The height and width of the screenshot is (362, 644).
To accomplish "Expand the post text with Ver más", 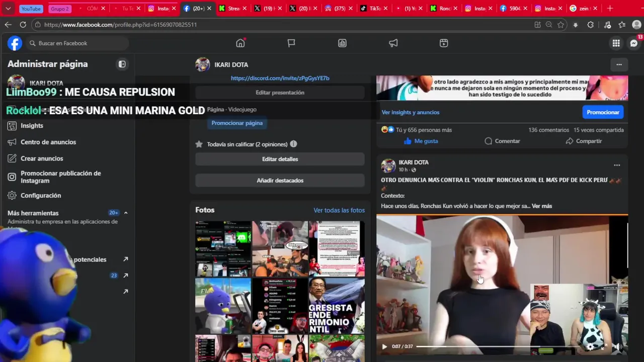I will [x=541, y=206].
